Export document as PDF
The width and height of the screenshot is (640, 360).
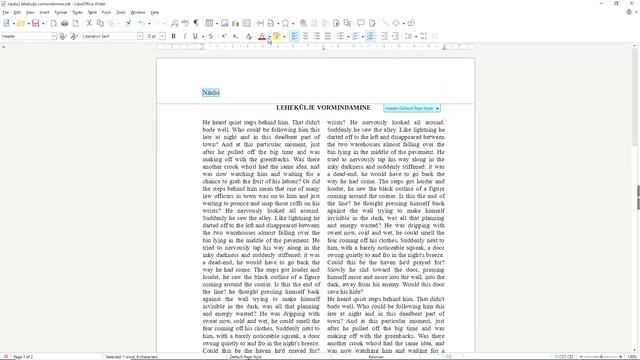click(53, 23)
